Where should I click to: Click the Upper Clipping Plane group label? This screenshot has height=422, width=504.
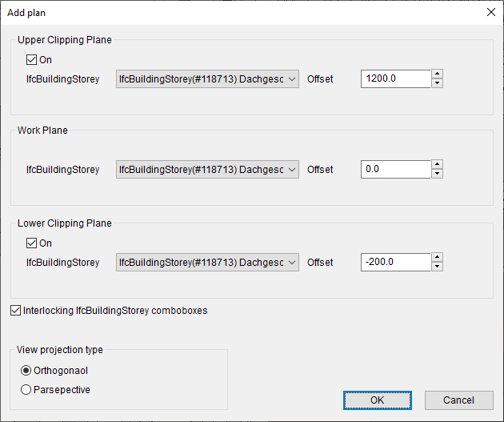coord(65,40)
